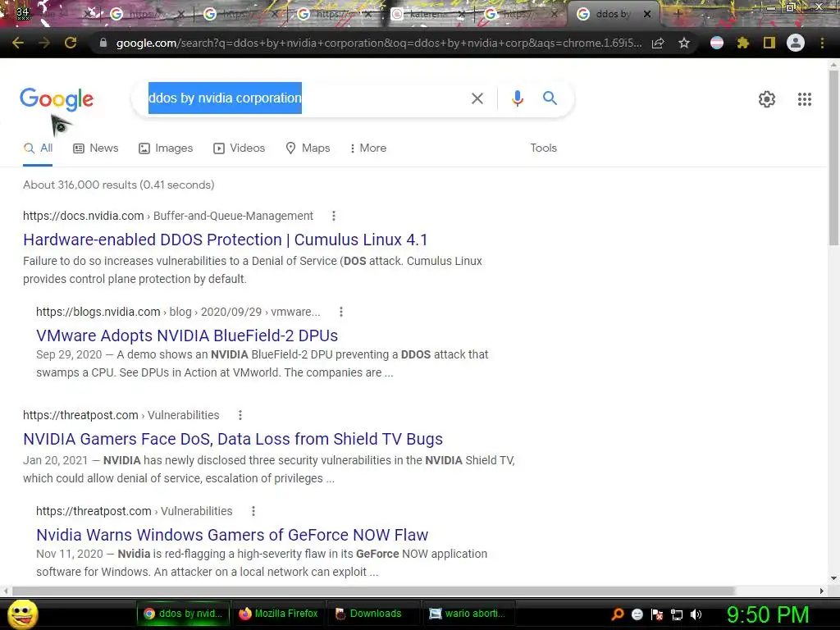Open the Google apps grid
840x630 pixels.
(x=804, y=99)
